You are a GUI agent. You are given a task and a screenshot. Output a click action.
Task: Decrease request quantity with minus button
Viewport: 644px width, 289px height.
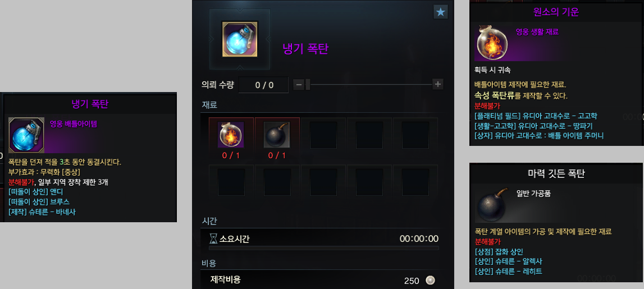click(299, 85)
